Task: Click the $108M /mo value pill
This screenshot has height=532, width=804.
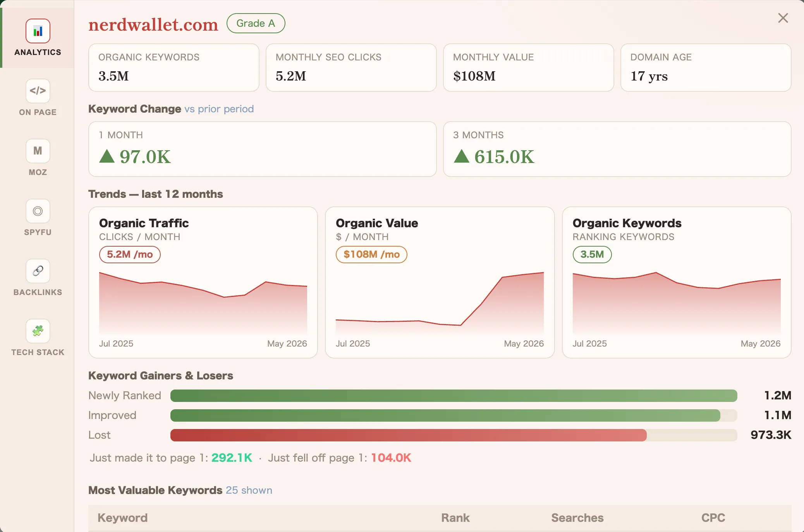Action: coord(371,254)
